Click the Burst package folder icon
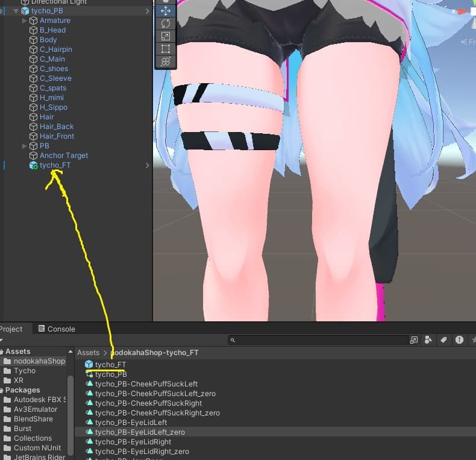Screen dimensions: 476x460 (x=7, y=429)
